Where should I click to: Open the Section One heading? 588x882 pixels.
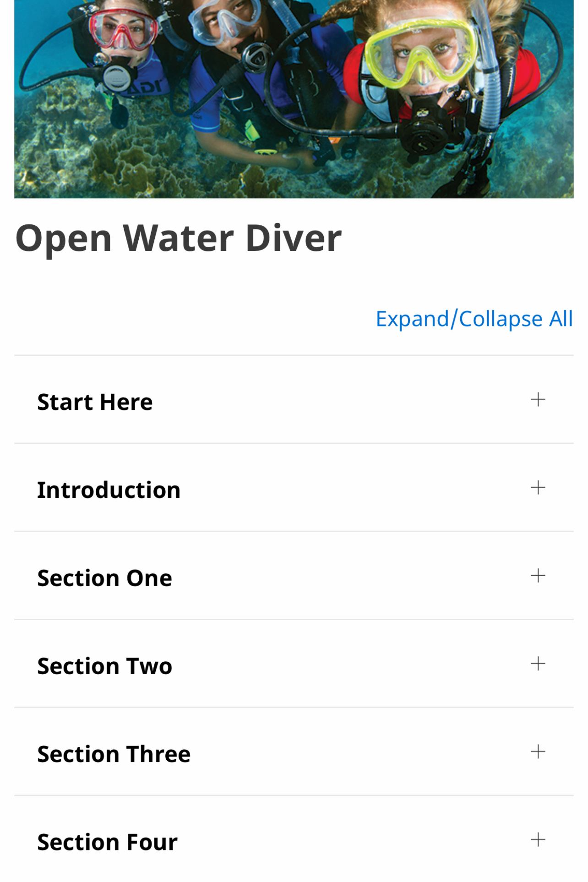click(x=105, y=578)
